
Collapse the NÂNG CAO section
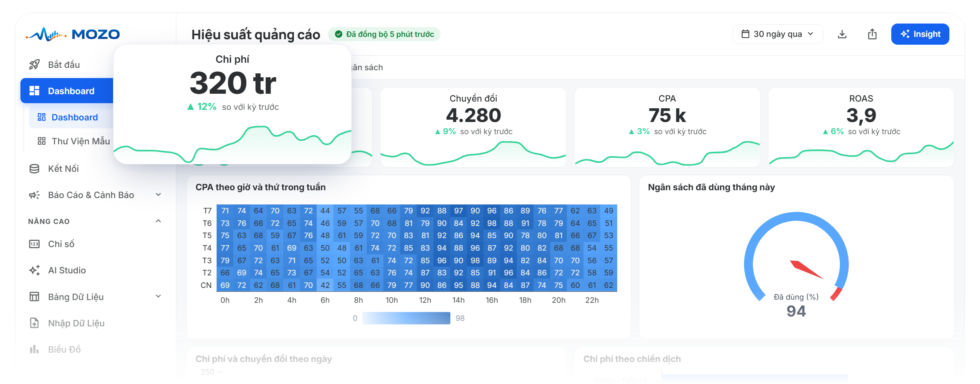pos(158,221)
